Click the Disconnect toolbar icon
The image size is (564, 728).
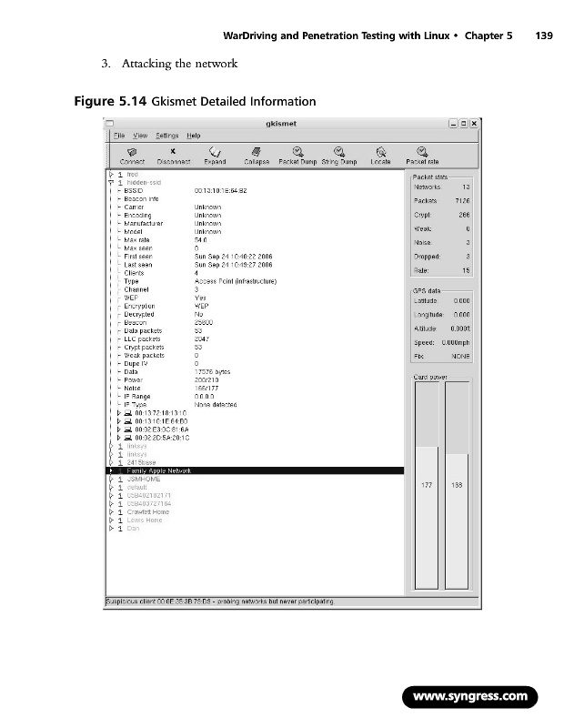(173, 156)
